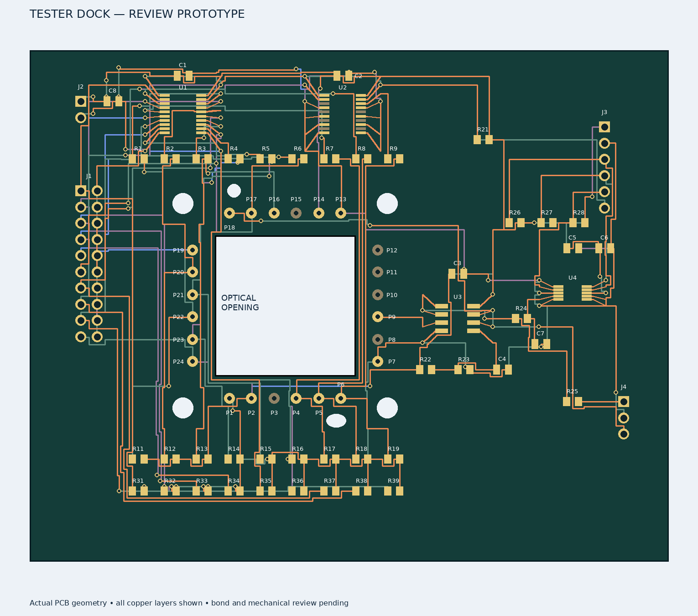Image resolution: width=698 pixels, height=616 pixels.
Task: Select resistor R27 footprint
Action: tap(547, 223)
